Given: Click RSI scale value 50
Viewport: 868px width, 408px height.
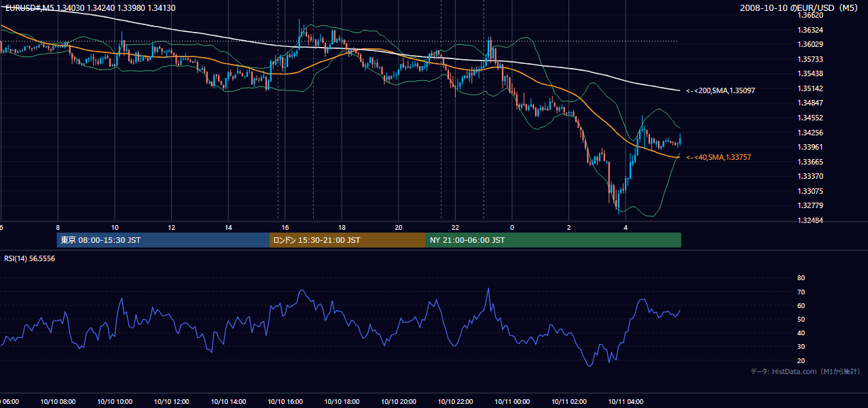Looking at the screenshot, I should coord(801,319).
